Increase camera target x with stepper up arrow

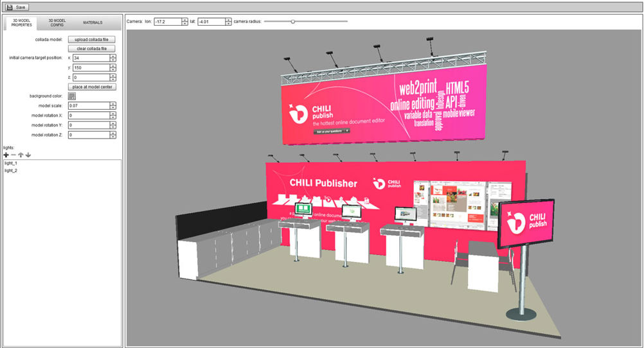tap(113, 57)
